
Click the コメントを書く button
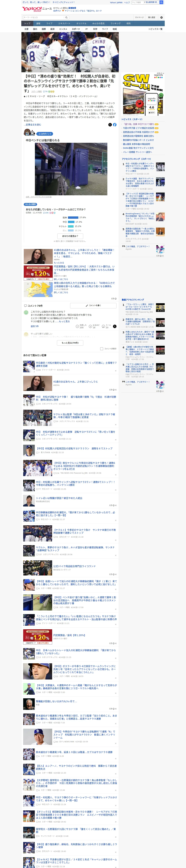(93, 306)
